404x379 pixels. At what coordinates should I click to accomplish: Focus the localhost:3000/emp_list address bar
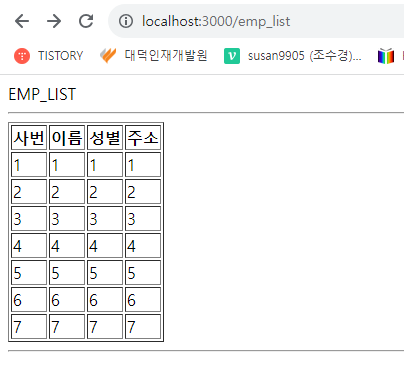click(256, 21)
